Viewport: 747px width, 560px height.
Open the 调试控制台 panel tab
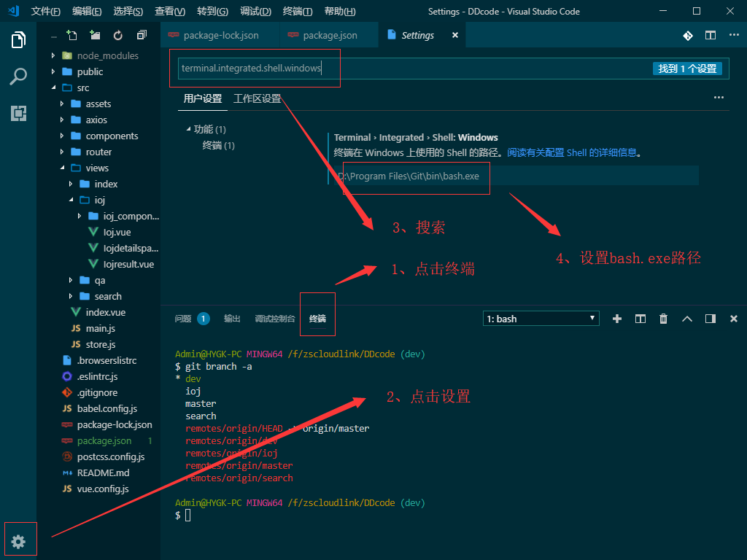[275, 319]
